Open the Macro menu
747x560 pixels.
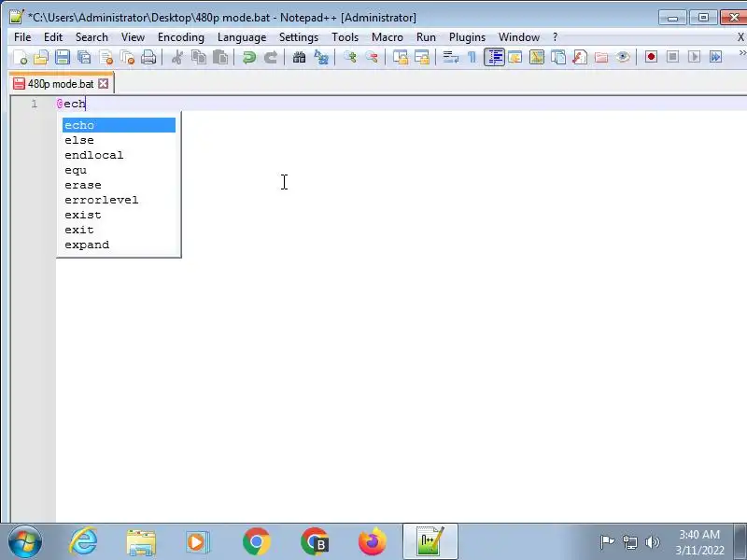click(x=388, y=37)
